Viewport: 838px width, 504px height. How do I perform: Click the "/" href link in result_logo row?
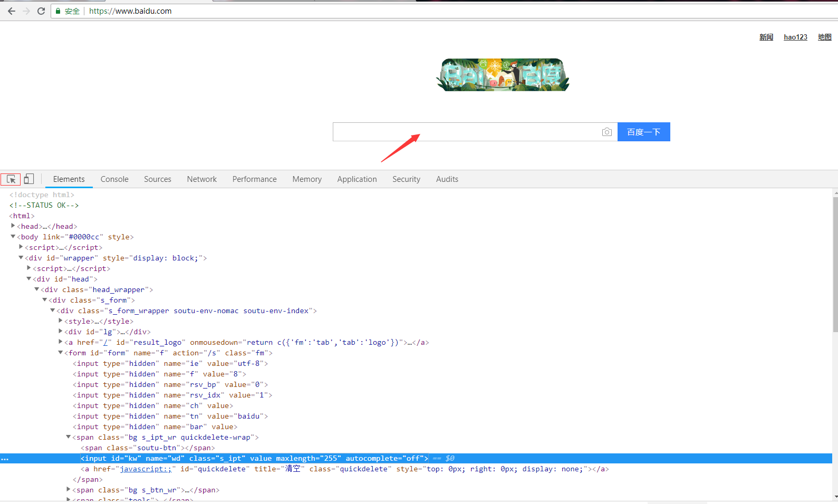click(105, 343)
